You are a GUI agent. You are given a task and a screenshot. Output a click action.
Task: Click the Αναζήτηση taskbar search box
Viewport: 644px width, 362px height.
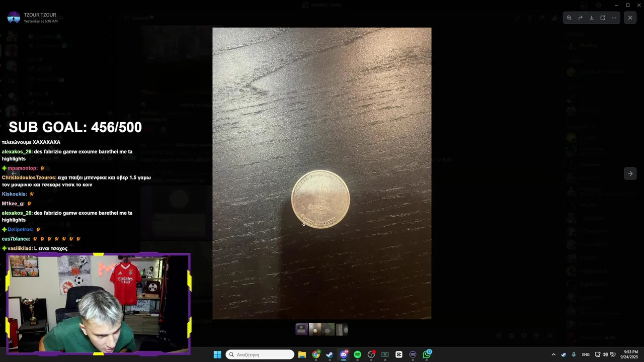pyautogui.click(x=260, y=354)
